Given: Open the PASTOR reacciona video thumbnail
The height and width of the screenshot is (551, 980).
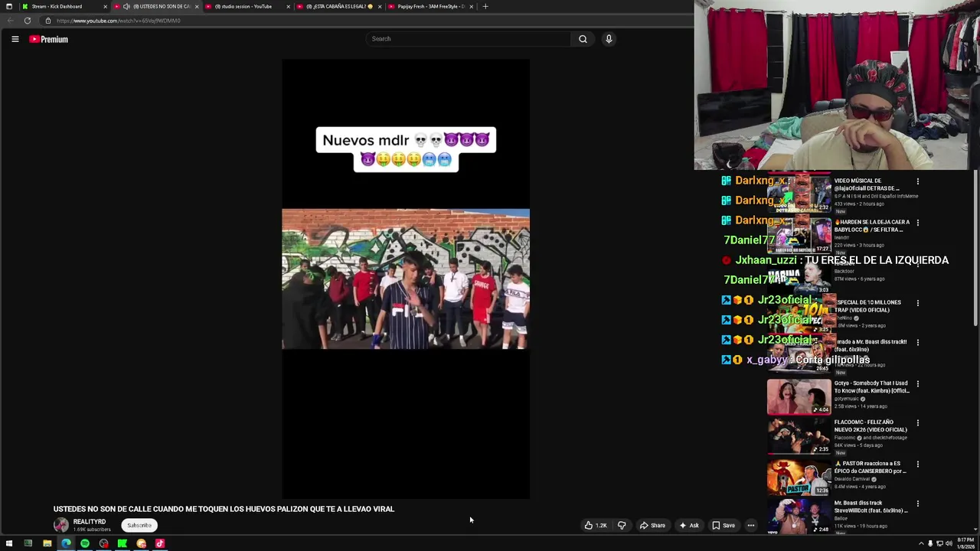Looking at the screenshot, I should coord(799,477).
